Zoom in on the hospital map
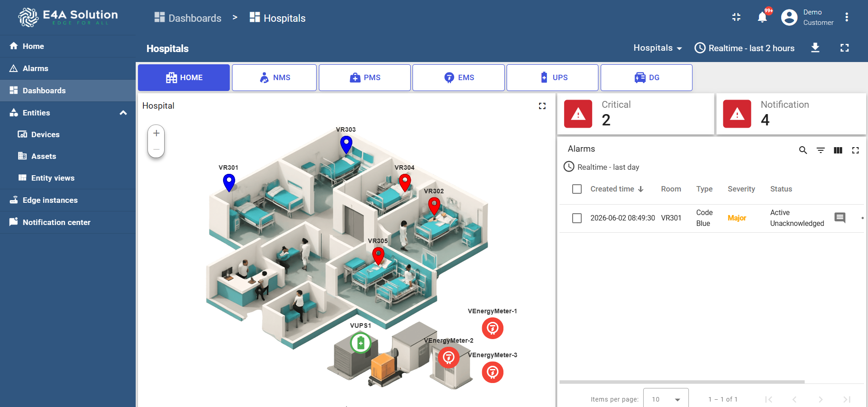 (x=156, y=133)
